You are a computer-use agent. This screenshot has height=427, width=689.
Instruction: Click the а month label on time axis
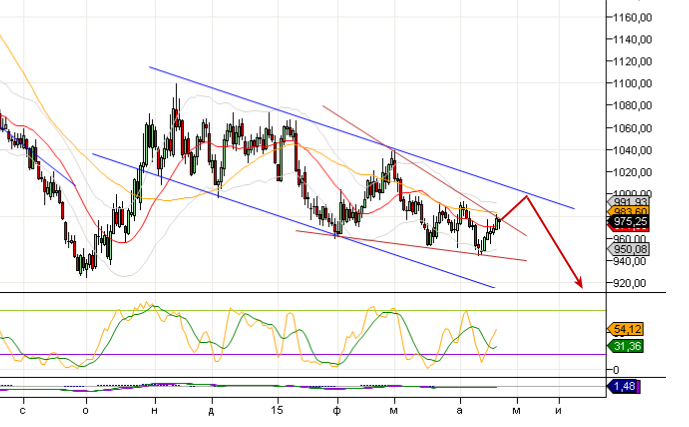460,410
